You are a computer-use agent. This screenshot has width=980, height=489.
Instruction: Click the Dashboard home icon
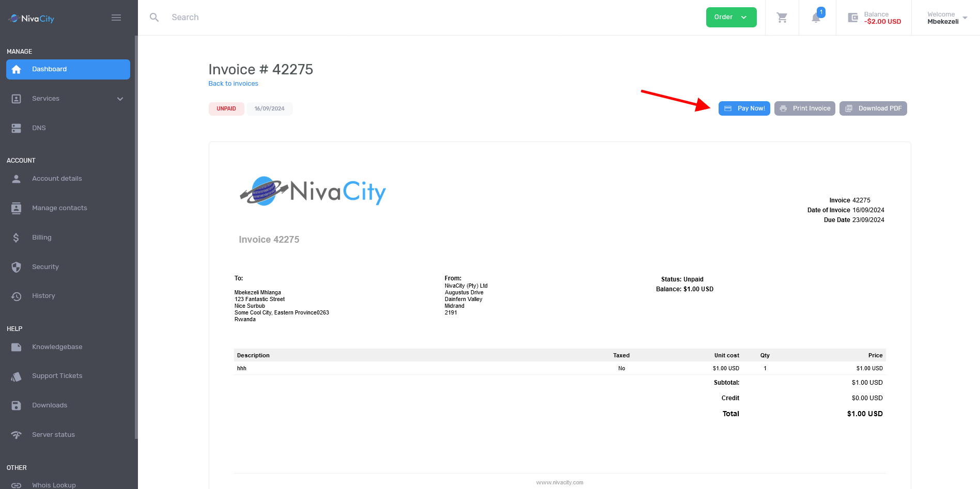[17, 69]
